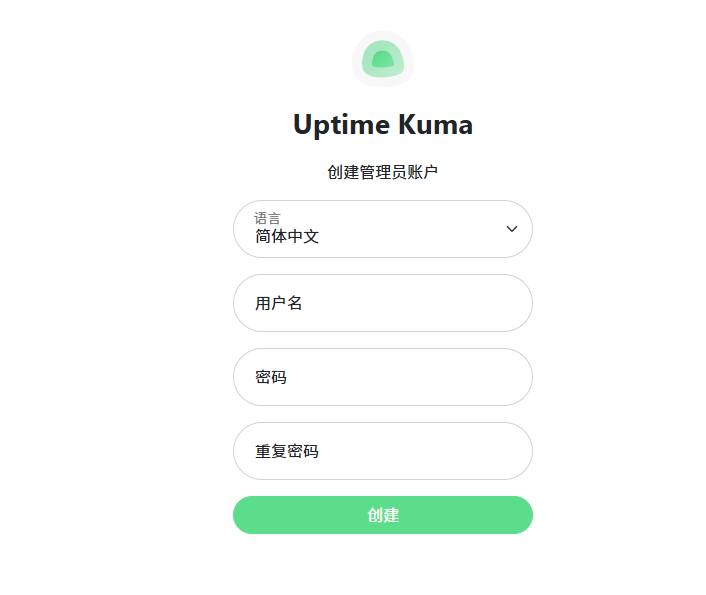Focus the 重复密码 repeat password field

[383, 451]
